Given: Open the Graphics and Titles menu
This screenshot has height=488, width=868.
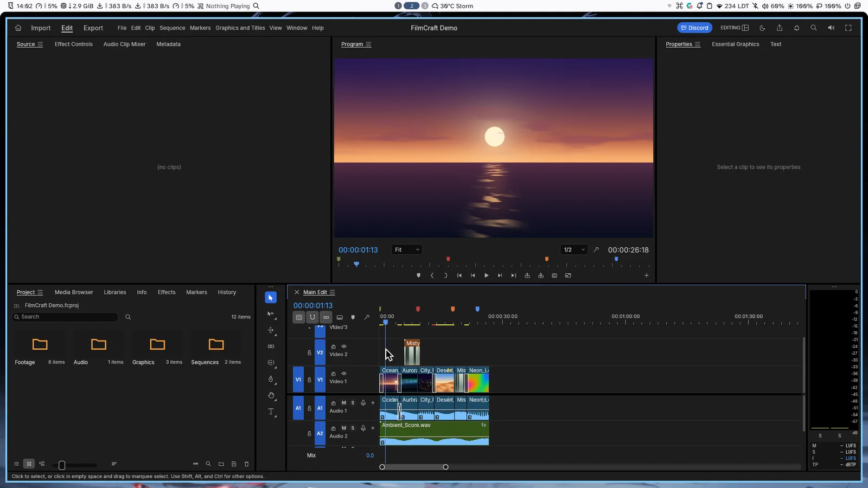Looking at the screenshot, I should 240,28.
